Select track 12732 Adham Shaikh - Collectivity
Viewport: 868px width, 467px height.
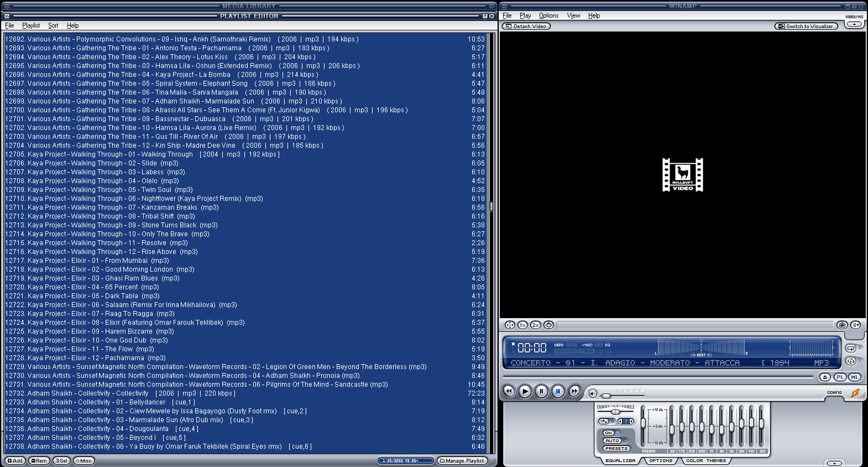(245, 393)
